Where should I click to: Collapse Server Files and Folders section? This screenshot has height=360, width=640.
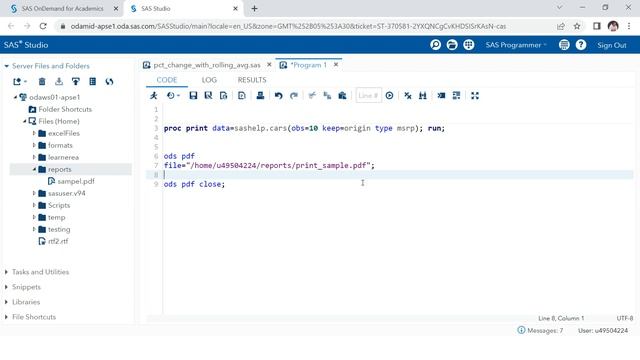[x=7, y=66]
